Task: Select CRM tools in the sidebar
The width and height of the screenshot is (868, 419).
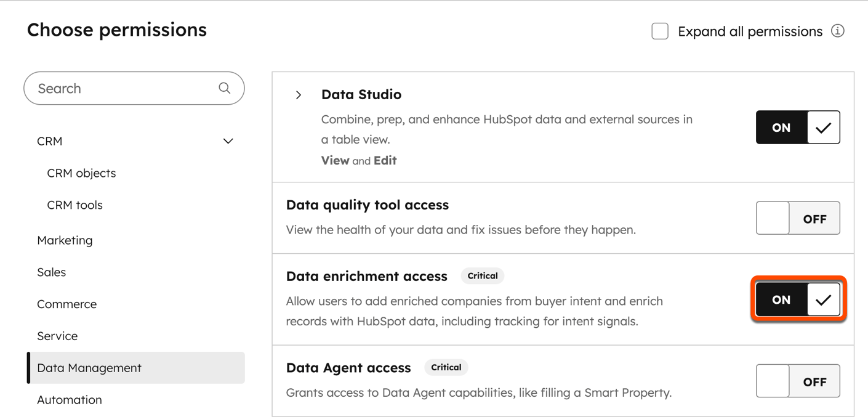Action: point(74,205)
